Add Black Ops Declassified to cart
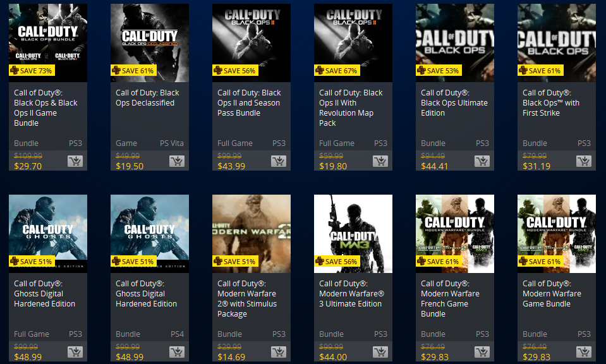The height and width of the screenshot is (364, 606). click(177, 161)
